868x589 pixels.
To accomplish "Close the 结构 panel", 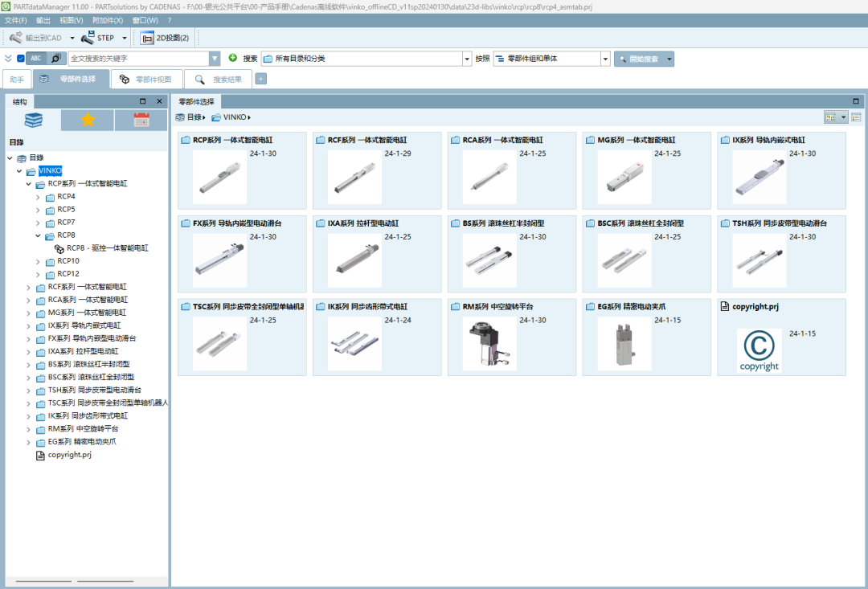I will (x=159, y=101).
